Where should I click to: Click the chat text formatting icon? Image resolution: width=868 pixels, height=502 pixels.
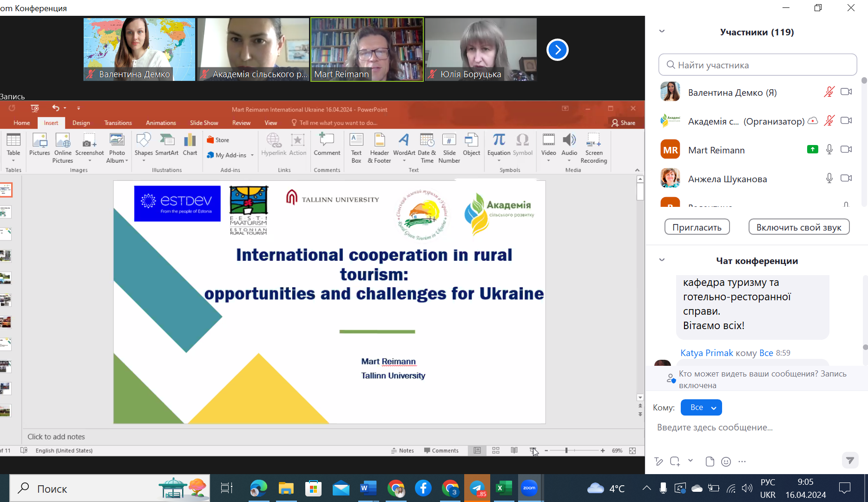tap(658, 462)
